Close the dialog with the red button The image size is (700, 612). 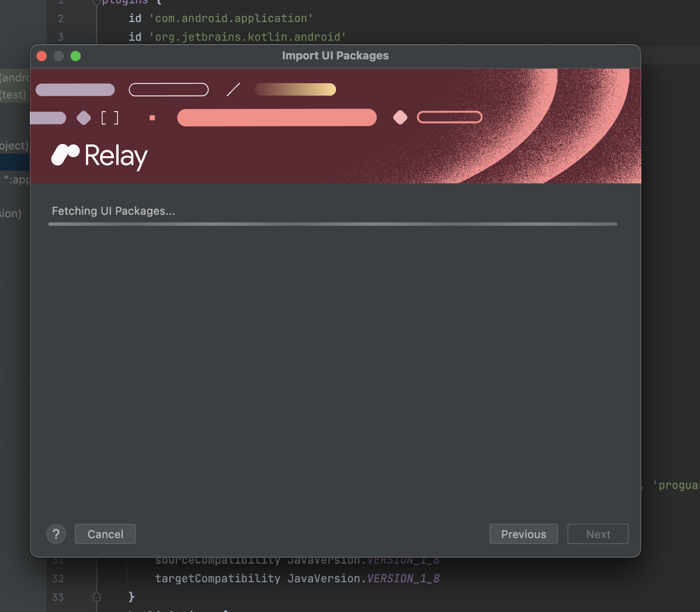42,56
